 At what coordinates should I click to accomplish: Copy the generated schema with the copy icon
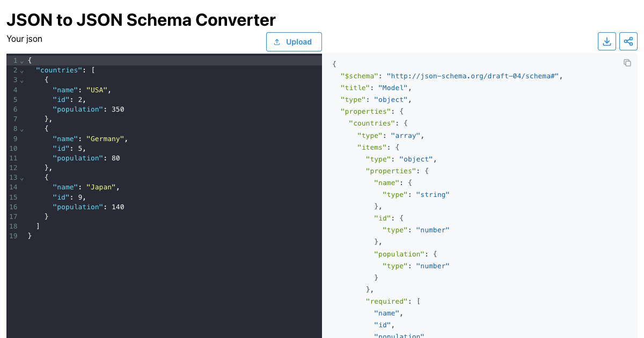click(627, 63)
